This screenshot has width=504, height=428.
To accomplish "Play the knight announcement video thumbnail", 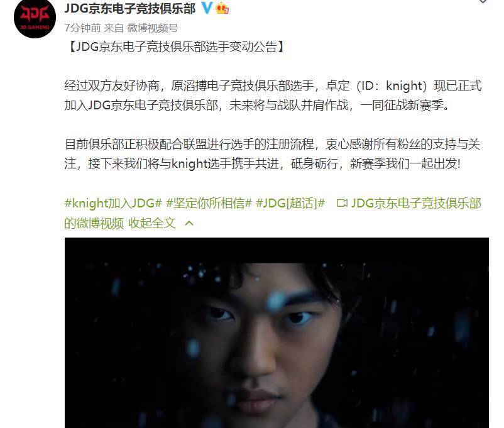I will tap(277, 333).
